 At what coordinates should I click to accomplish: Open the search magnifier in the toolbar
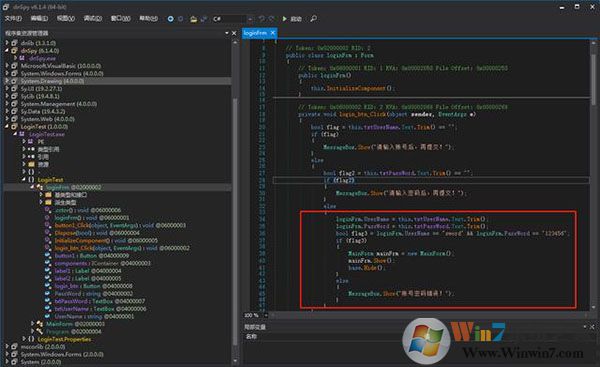pos(313,18)
